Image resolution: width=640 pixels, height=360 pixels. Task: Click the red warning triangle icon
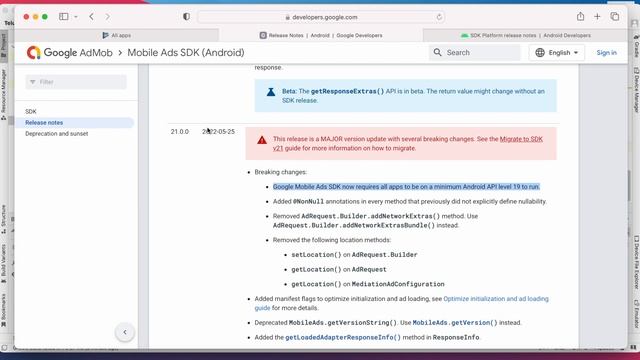(x=262, y=140)
